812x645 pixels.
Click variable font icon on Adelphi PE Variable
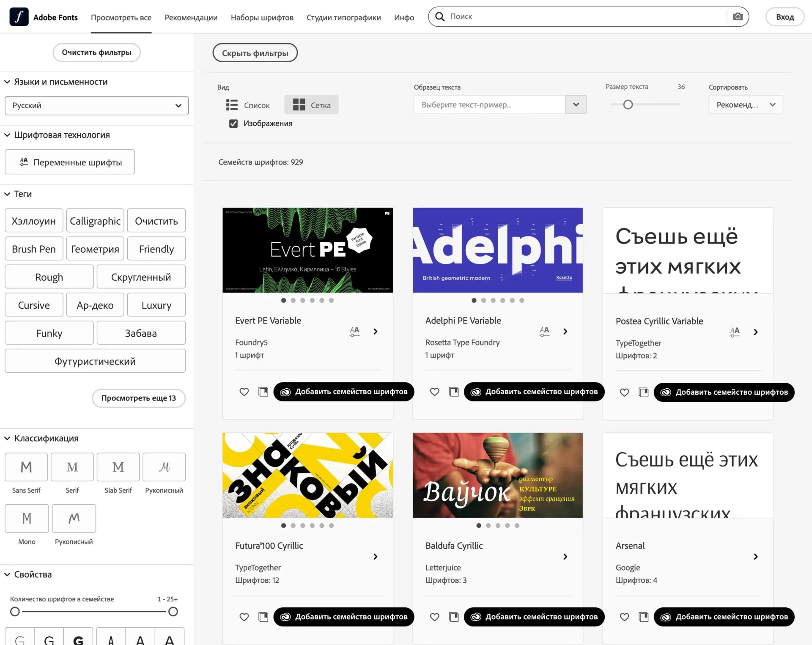(544, 331)
